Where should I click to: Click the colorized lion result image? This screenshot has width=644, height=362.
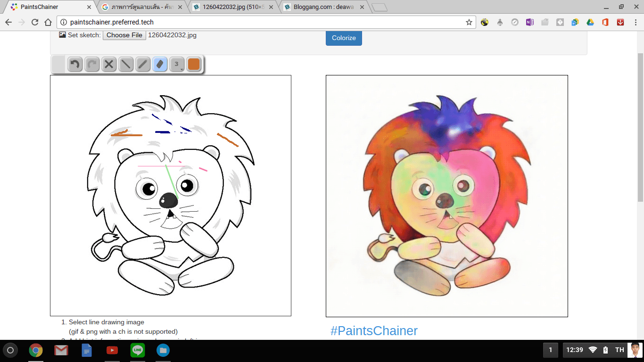pyautogui.click(x=447, y=196)
